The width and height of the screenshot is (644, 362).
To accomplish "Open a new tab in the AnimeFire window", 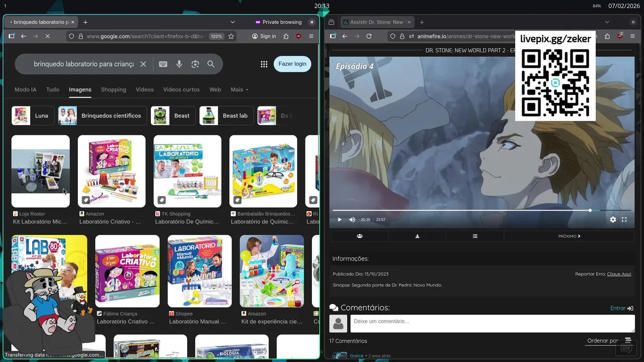I will tap(422, 22).
